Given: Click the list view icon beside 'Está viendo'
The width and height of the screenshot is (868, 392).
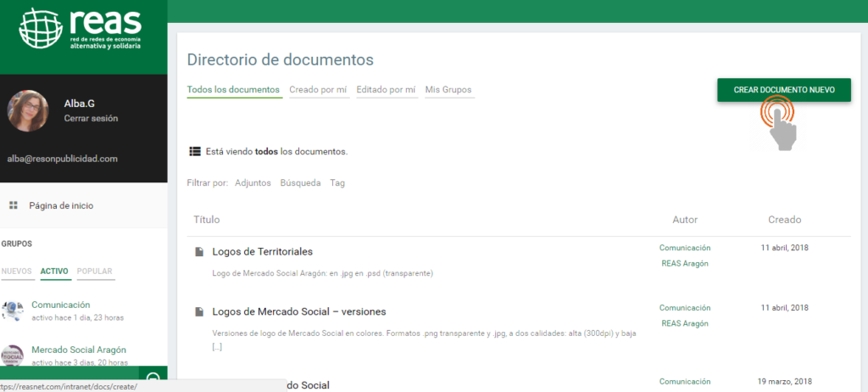Looking at the screenshot, I should (194, 152).
